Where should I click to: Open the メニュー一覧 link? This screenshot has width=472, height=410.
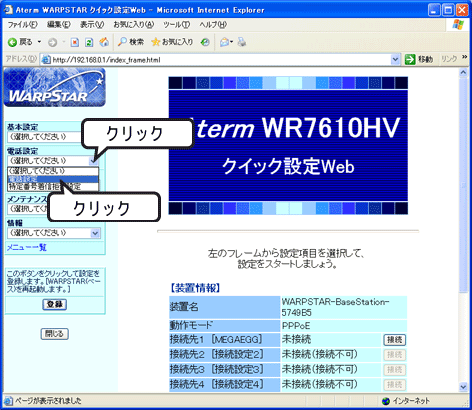27,248
